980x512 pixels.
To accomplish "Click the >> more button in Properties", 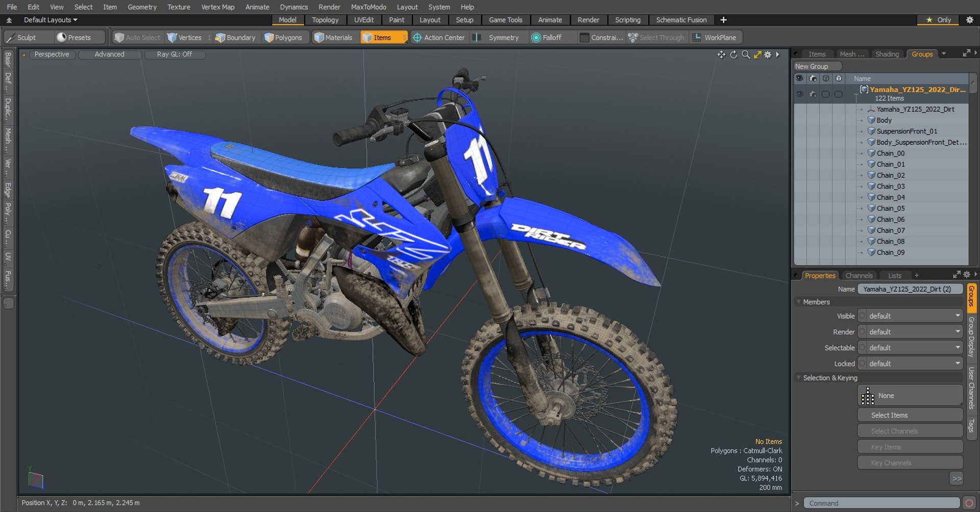I will (957, 478).
